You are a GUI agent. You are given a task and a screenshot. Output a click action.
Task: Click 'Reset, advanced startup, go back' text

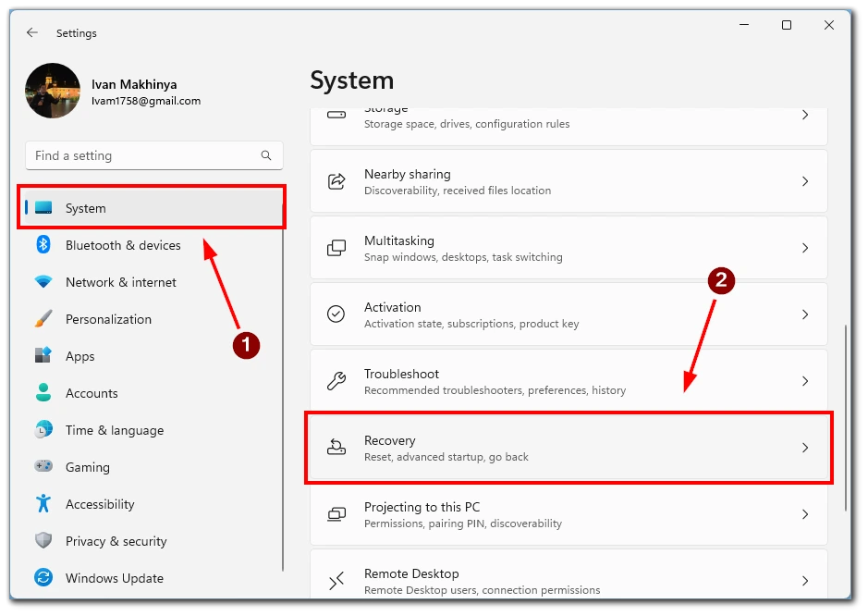click(x=446, y=457)
